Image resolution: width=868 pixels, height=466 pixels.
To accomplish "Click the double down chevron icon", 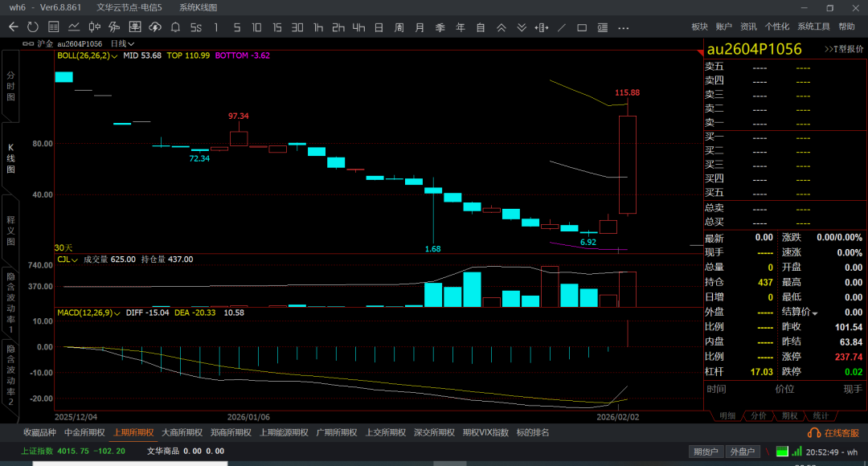I will (x=522, y=27).
